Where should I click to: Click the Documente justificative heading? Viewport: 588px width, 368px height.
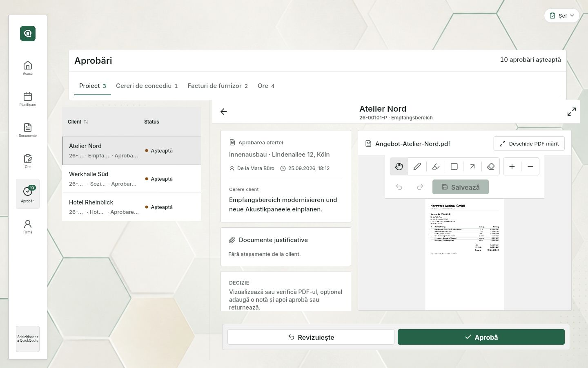pos(273,240)
